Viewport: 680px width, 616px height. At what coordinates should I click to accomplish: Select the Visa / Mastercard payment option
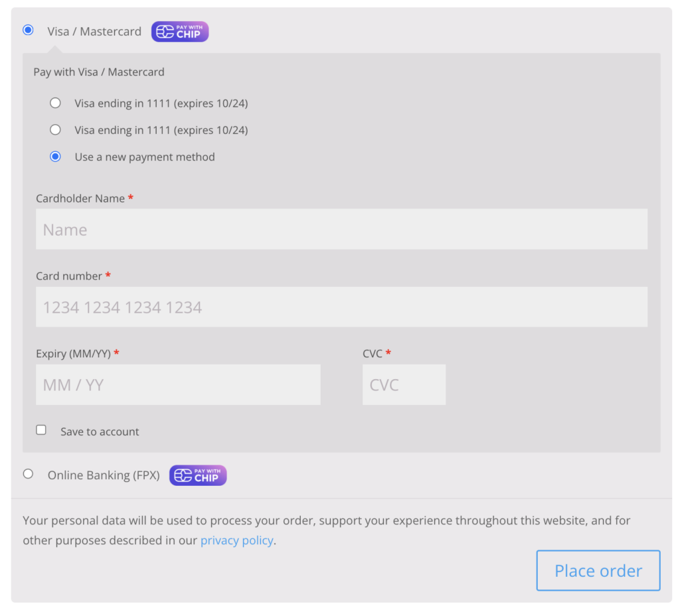[27, 29]
